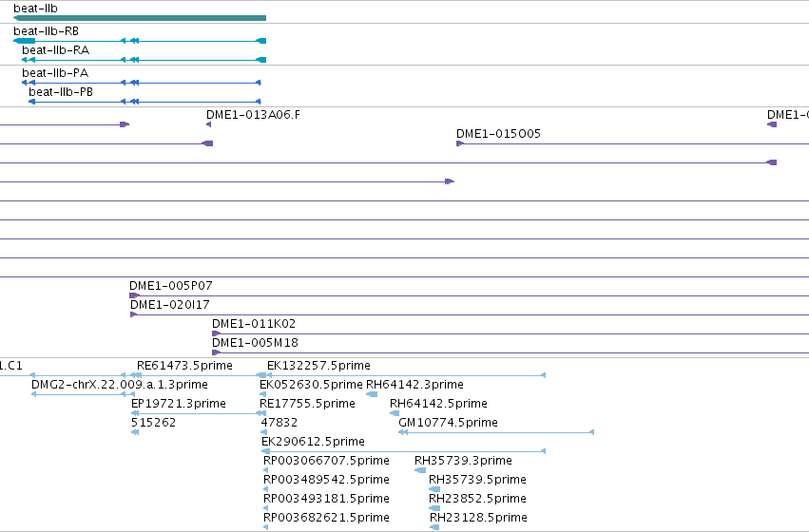Select the RH35739.3prime EST block
The image size is (809, 532).
(420, 470)
